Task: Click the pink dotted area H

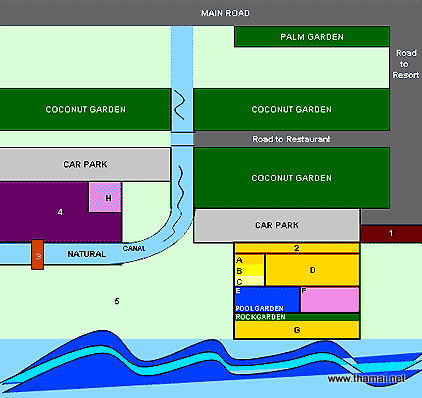Action: click(105, 197)
